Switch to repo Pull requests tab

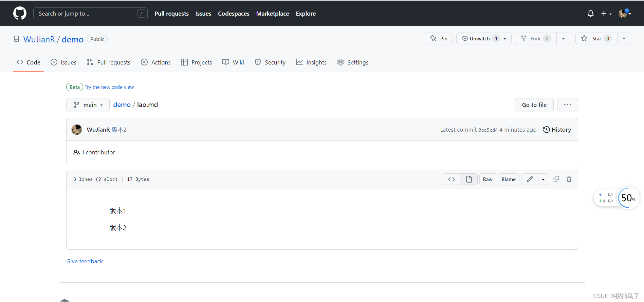tap(109, 62)
